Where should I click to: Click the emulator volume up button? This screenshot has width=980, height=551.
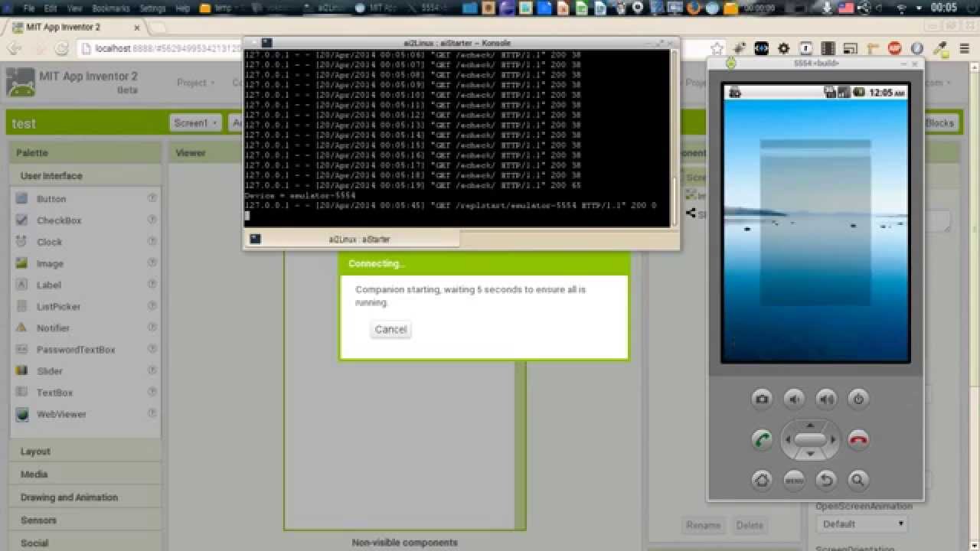tap(826, 399)
